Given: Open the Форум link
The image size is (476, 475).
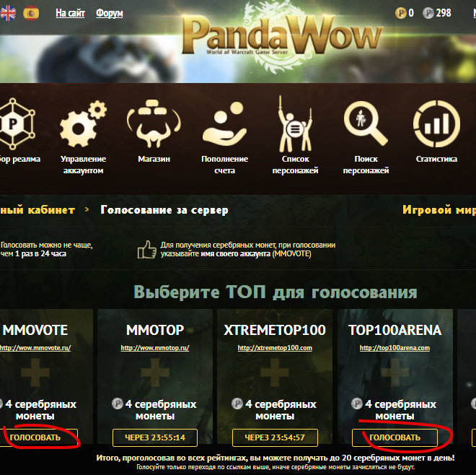Looking at the screenshot, I should (x=110, y=13).
